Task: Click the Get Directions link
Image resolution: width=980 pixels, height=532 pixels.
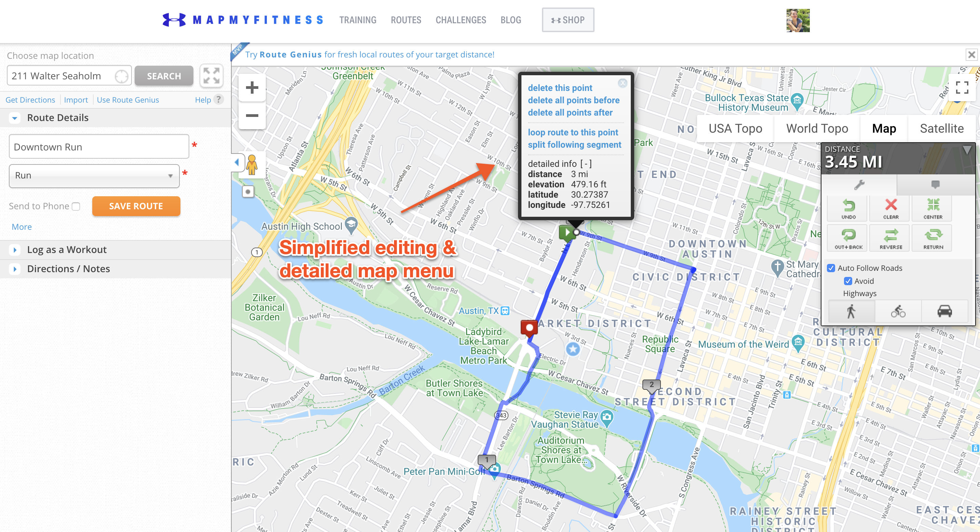Action: [30, 100]
